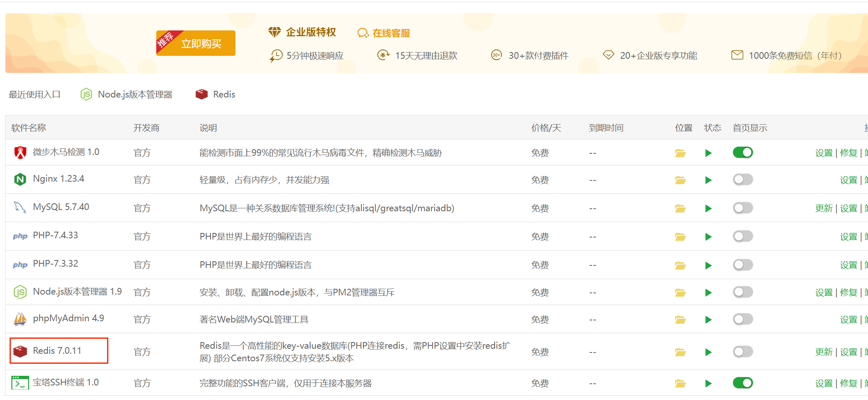Open folder location for 宝塔SSH终端
868x400 pixels.
pyautogui.click(x=680, y=383)
